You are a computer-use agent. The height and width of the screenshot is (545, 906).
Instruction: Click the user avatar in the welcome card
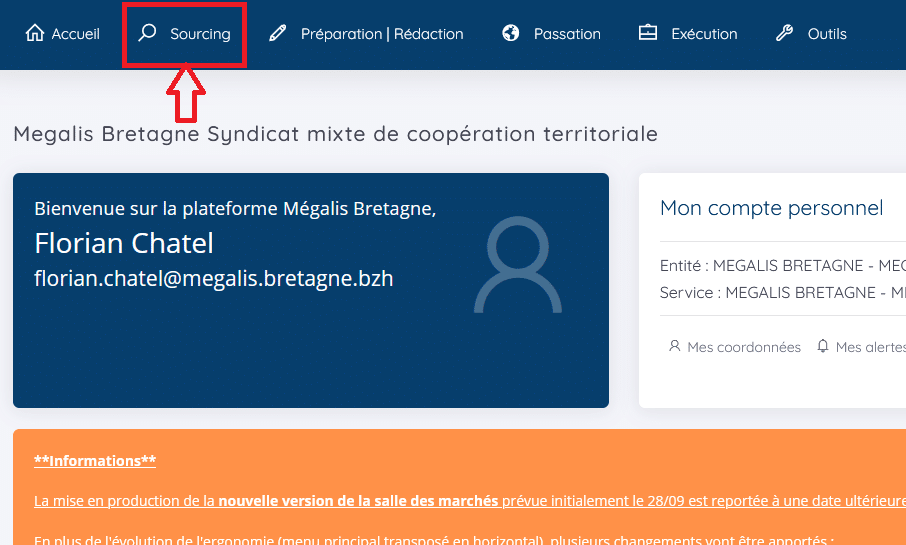click(518, 265)
